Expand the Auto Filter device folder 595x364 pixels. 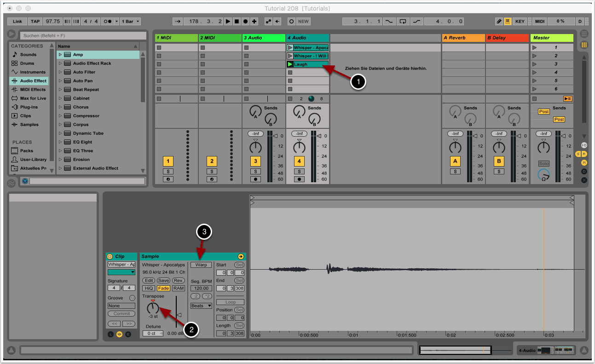point(60,72)
